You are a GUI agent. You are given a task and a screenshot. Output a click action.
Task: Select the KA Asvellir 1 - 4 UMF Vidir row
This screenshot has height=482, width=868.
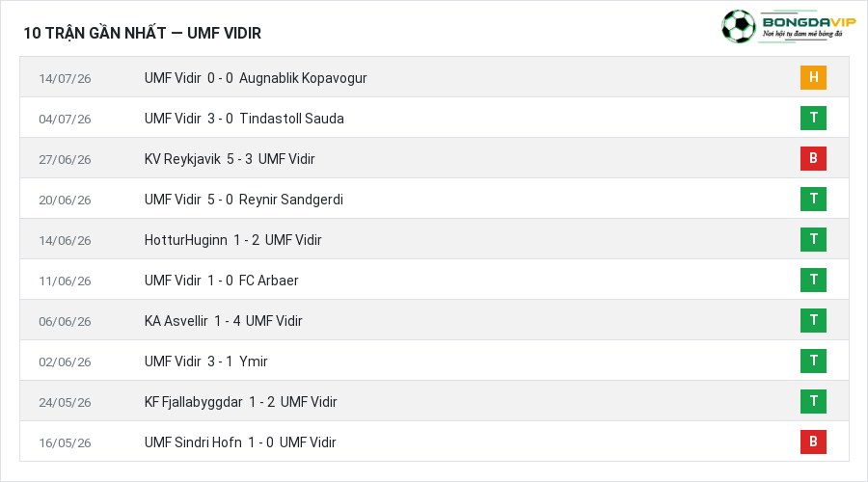[x=434, y=320]
